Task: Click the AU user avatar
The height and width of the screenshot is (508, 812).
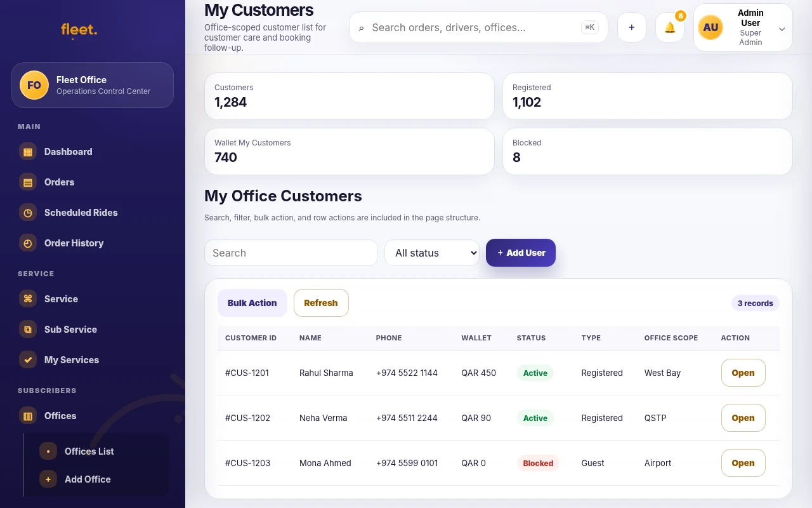Action: (x=710, y=27)
